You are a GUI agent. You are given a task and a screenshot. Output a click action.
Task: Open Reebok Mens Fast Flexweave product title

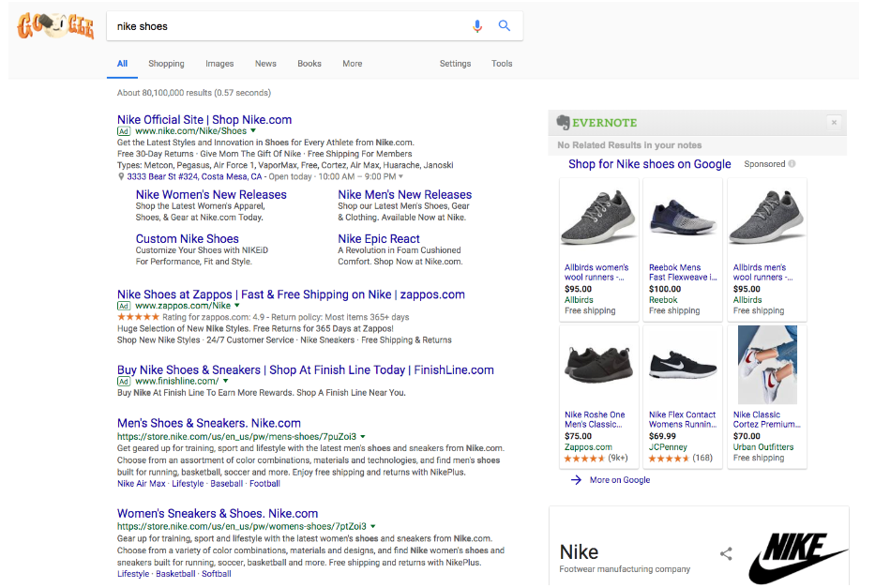point(683,272)
